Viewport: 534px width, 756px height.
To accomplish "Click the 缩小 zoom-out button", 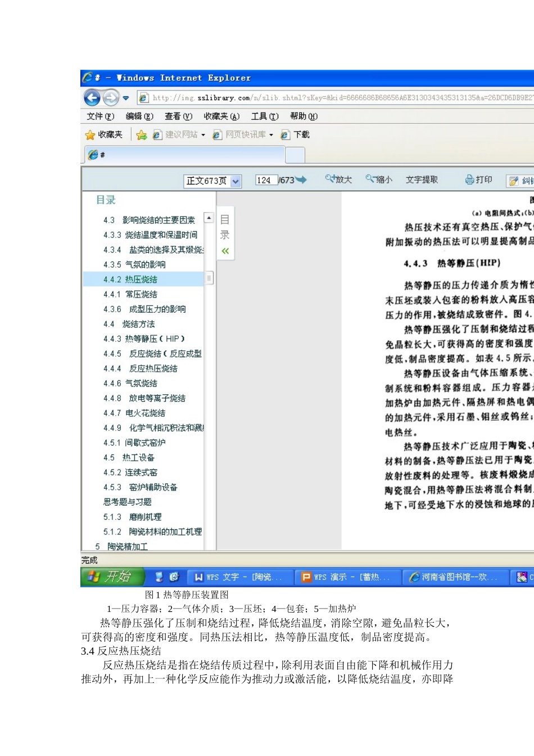I will pos(379,179).
